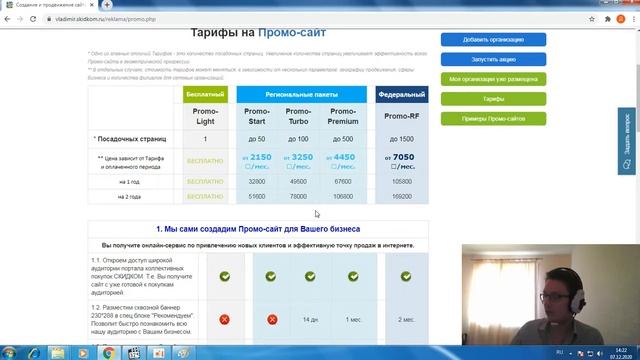Open 'Примеры Промо-сайтов' button
This screenshot has height=360, width=640.
coord(493,119)
